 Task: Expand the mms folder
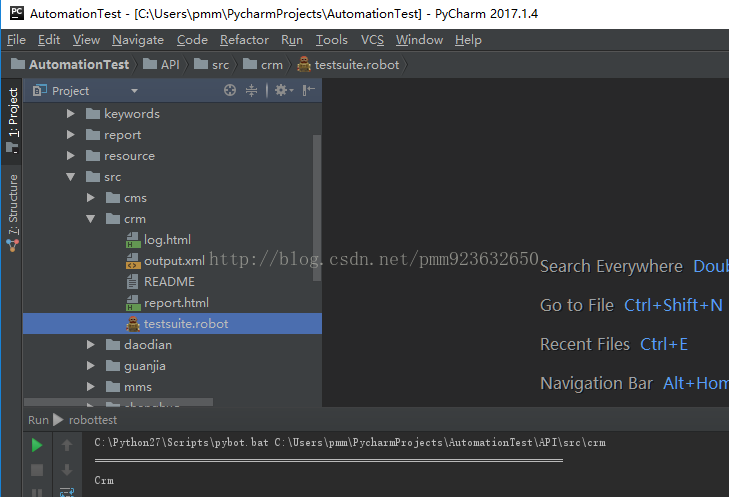91,387
